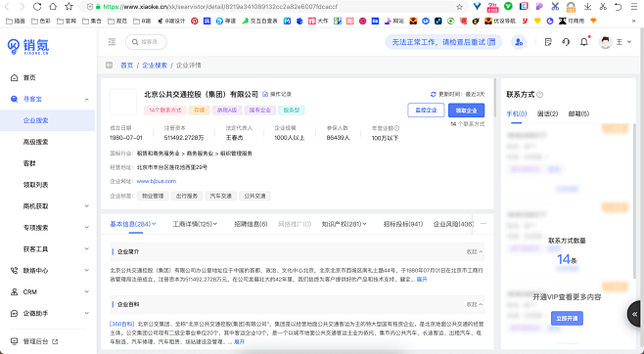Open customer service headset icon
Viewport: 644px width, 354px height.
566,42
